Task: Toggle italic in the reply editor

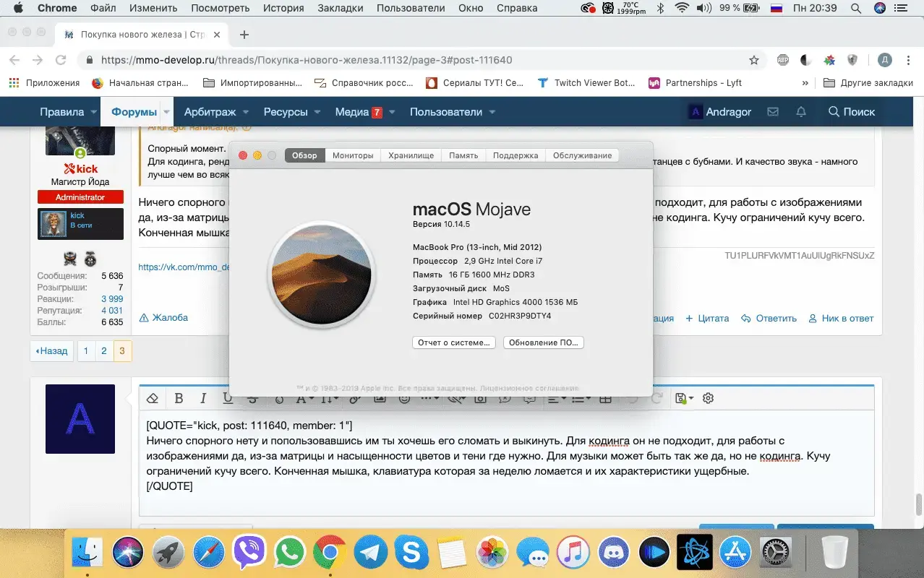Action: [x=203, y=398]
